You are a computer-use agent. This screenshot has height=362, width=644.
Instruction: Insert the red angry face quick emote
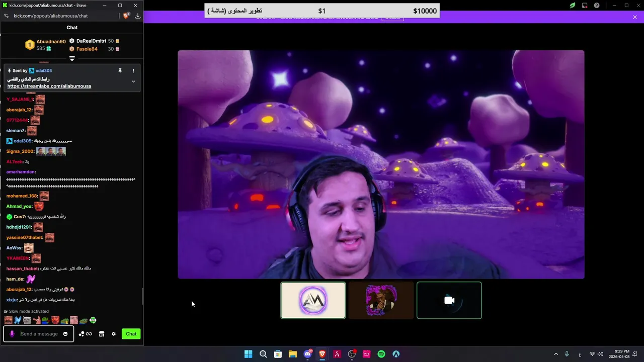click(55, 320)
